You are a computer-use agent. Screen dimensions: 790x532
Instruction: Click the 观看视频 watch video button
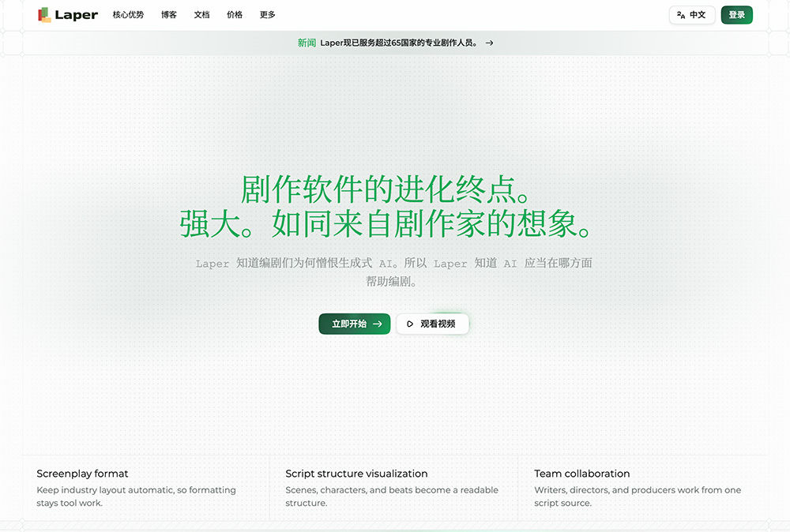432,324
